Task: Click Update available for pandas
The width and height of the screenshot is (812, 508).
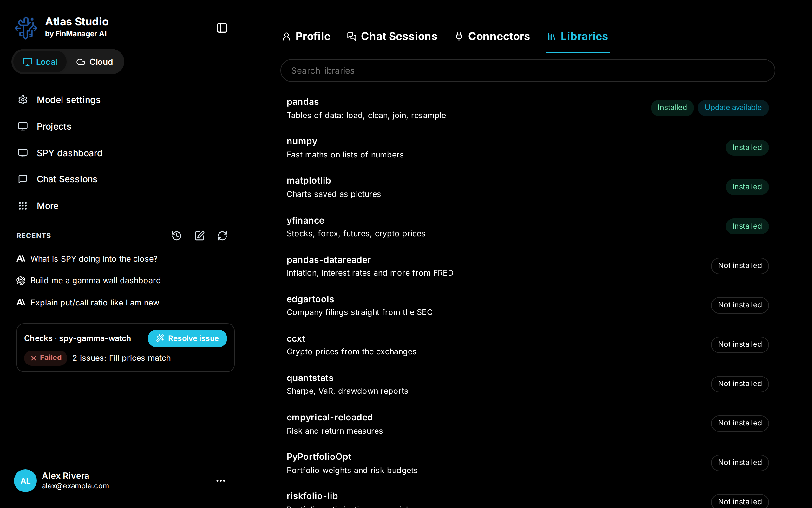Action: tap(733, 108)
